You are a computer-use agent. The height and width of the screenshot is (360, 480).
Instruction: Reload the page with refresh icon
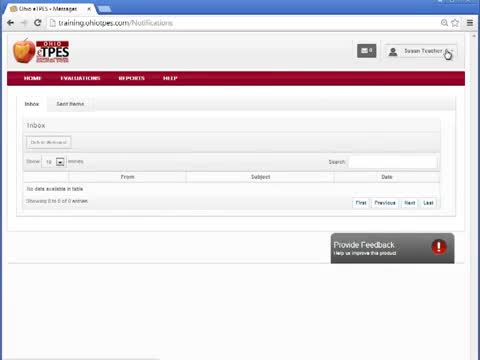38,23
